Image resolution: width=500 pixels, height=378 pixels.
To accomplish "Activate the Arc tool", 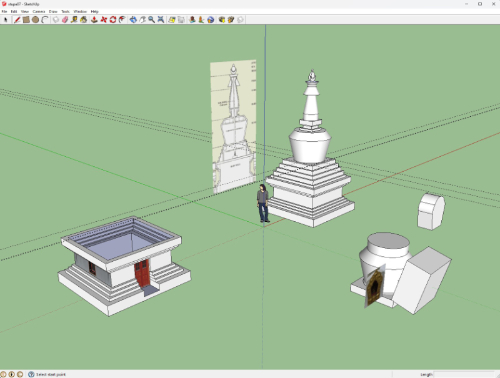I will 45,20.
